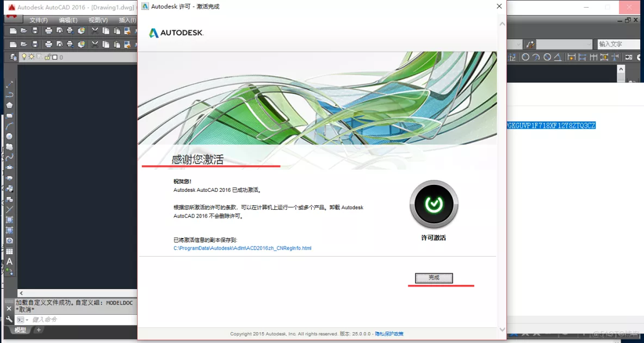Click the dialog scrollbar down arrow
644x343 pixels.
[502, 329]
